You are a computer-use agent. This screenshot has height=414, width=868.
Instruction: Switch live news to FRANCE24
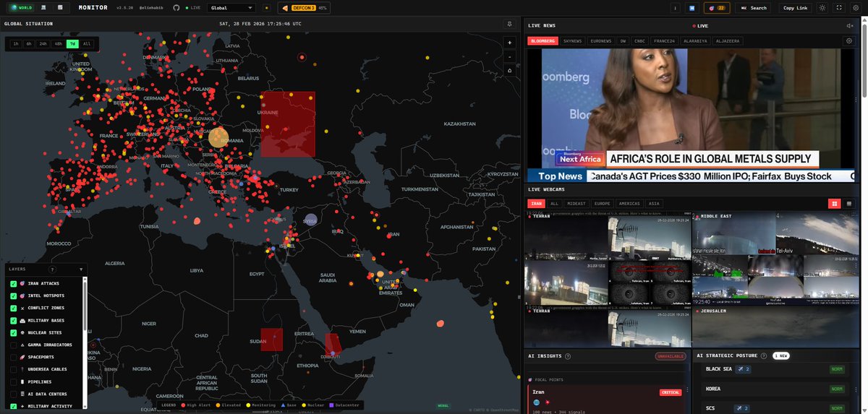[665, 41]
